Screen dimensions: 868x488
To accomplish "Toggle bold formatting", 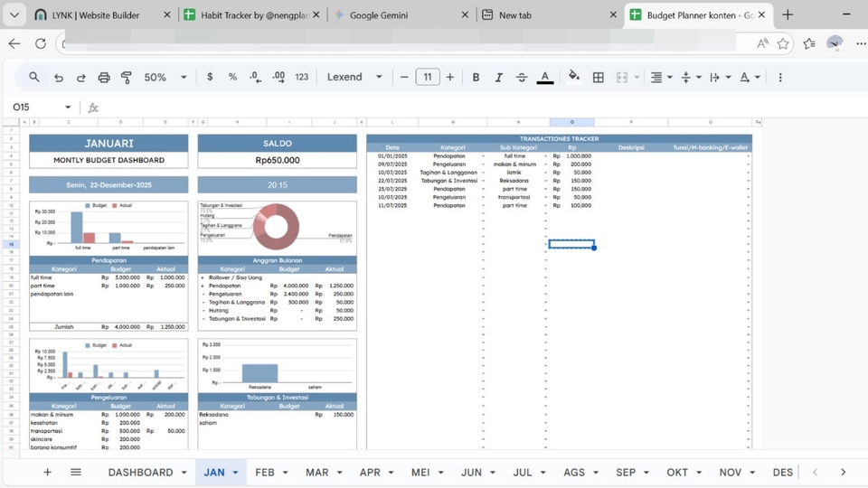I will pos(476,78).
